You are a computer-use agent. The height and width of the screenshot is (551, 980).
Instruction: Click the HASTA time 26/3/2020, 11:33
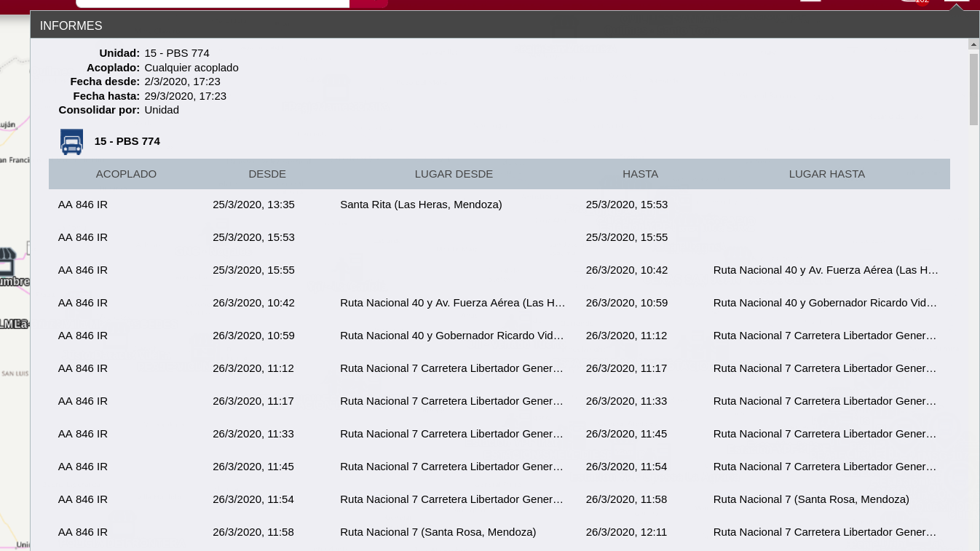(x=626, y=401)
